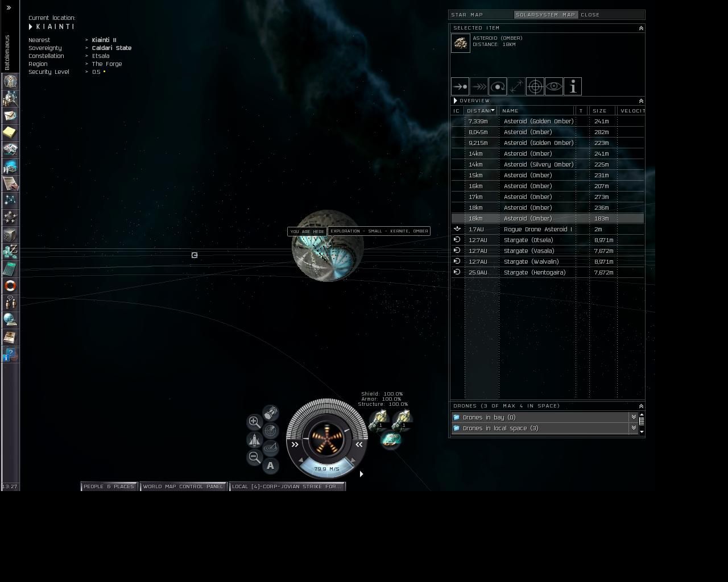Adjust the 79.9 M/S speed bar
Viewport: 728px width, 582px height.
pyautogui.click(x=327, y=469)
